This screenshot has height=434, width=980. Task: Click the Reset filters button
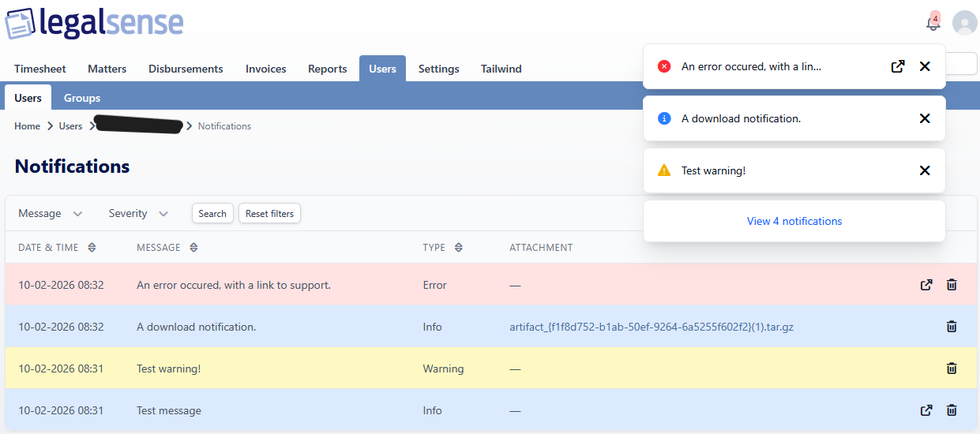pos(269,214)
